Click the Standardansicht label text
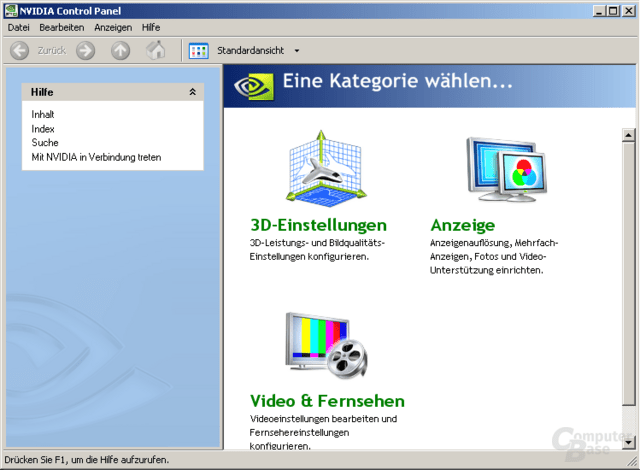Viewport: 640px width, 470px height. [x=250, y=51]
